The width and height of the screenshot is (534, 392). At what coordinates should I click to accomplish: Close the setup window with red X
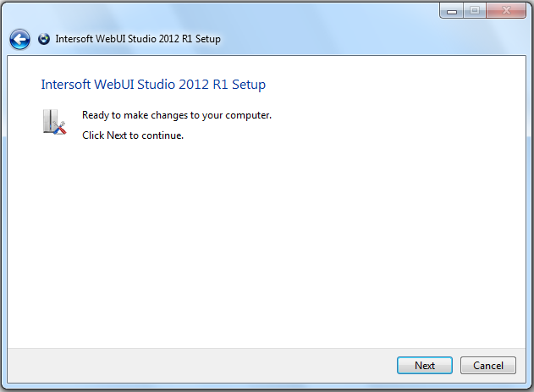pos(506,10)
